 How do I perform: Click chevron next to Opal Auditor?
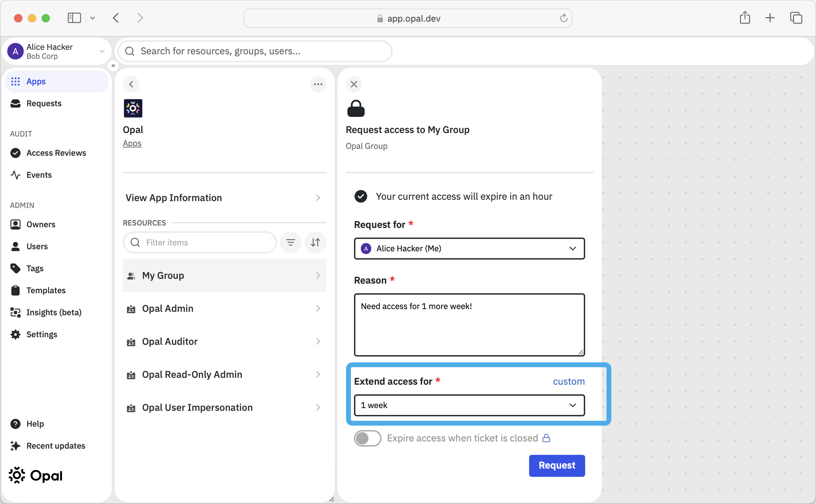[x=318, y=341]
